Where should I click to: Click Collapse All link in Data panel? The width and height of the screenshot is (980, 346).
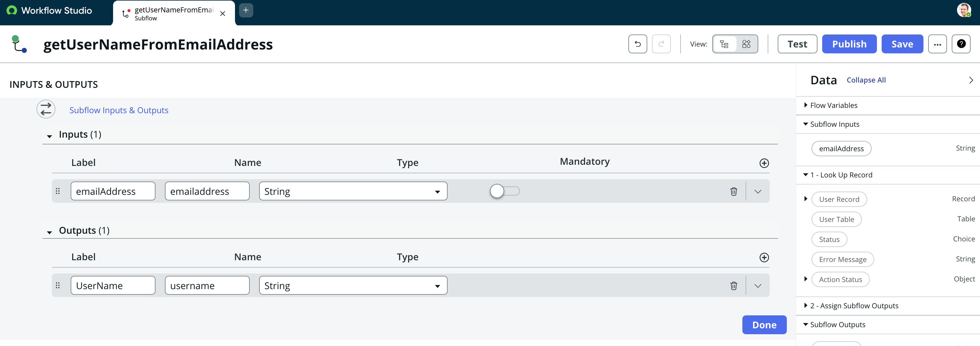866,80
